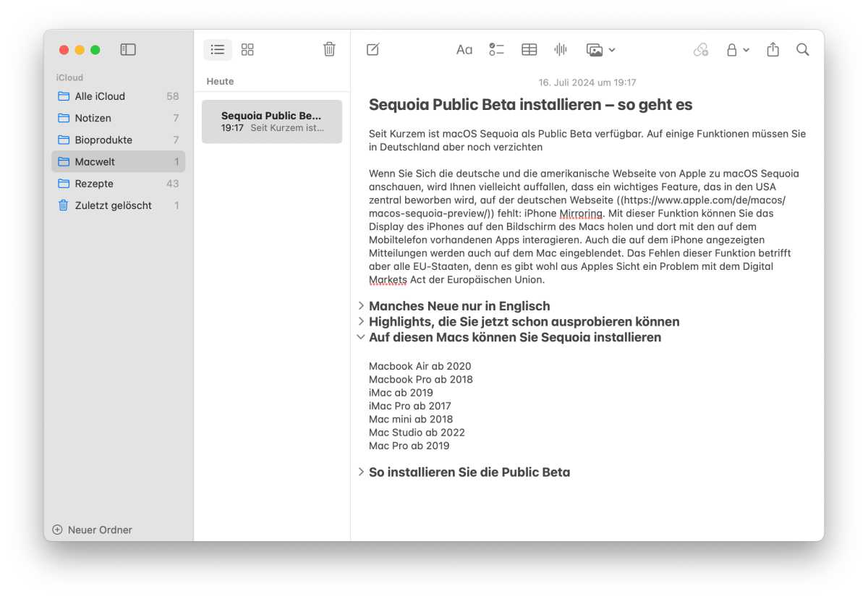Image resolution: width=868 pixels, height=599 pixels.
Task: Click the apple.com macos-sequoia-preview URL text
Action: [577, 207]
